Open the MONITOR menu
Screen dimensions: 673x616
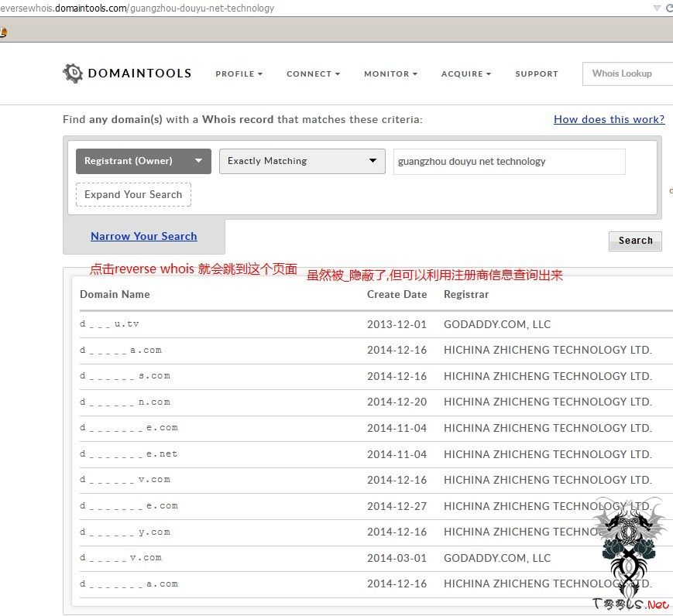click(390, 74)
